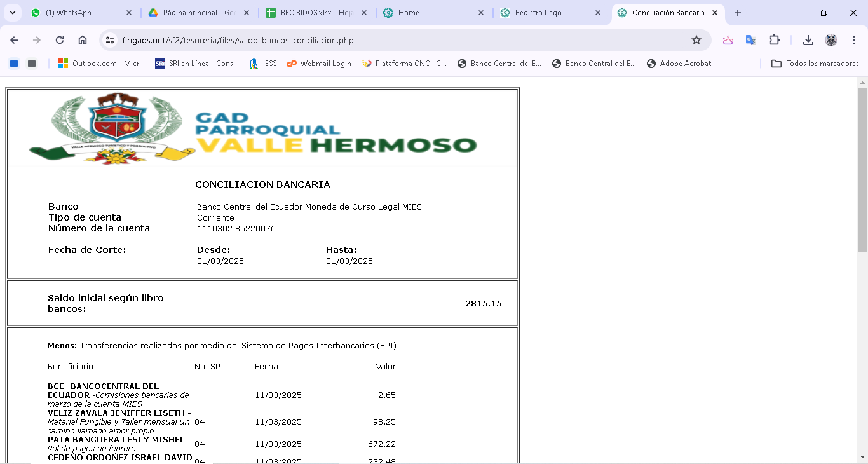Open the tab search dropdown chevron

(14, 13)
